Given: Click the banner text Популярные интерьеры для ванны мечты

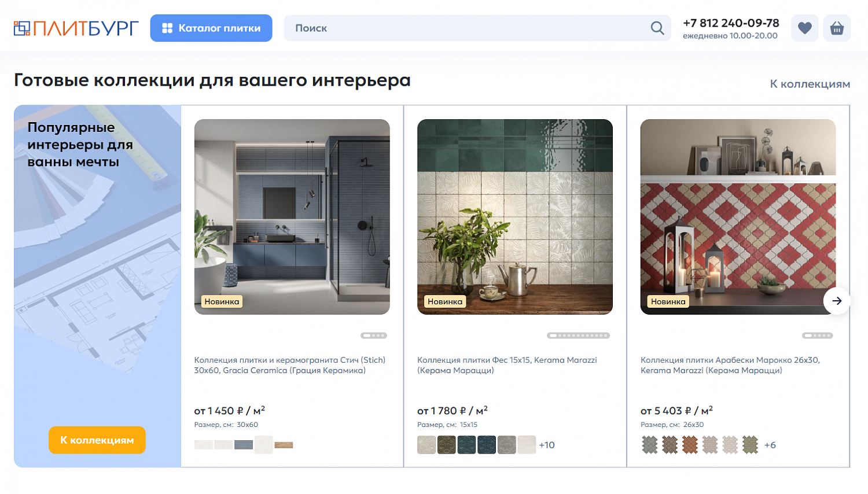Looking at the screenshot, I should coord(80,145).
